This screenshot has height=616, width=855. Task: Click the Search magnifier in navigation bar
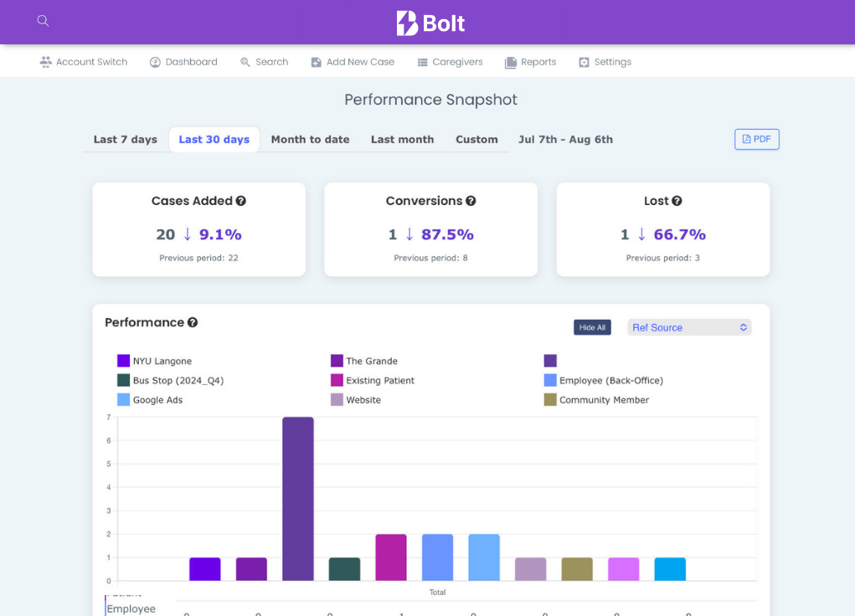(243, 61)
